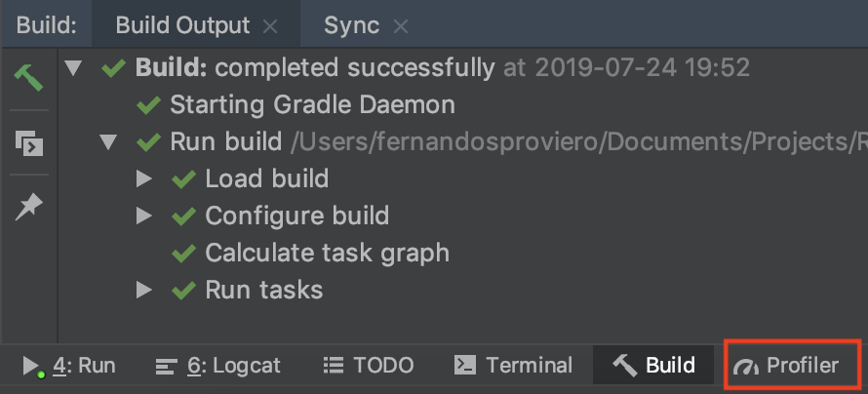Image resolution: width=868 pixels, height=394 pixels.
Task: Close the Sync tab
Action: (x=401, y=25)
